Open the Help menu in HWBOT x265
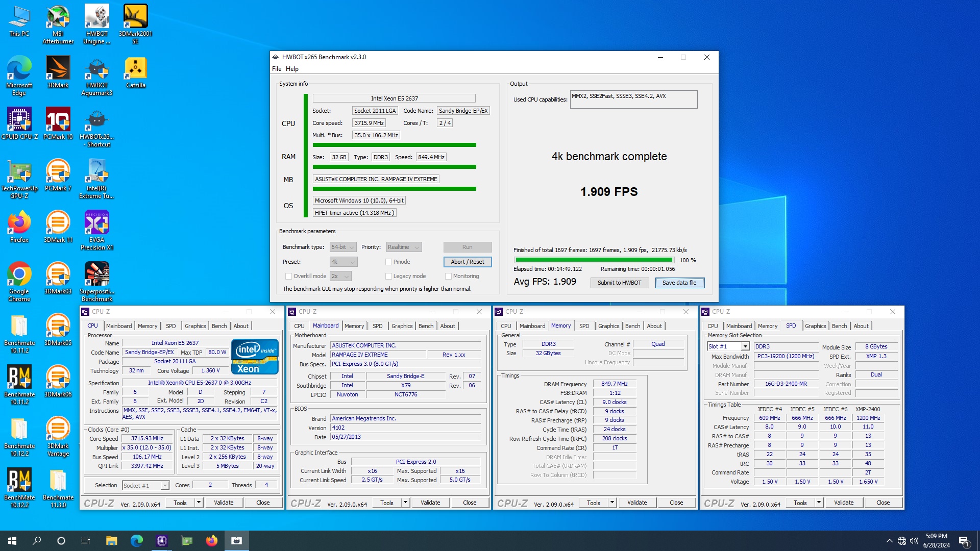 click(x=292, y=69)
